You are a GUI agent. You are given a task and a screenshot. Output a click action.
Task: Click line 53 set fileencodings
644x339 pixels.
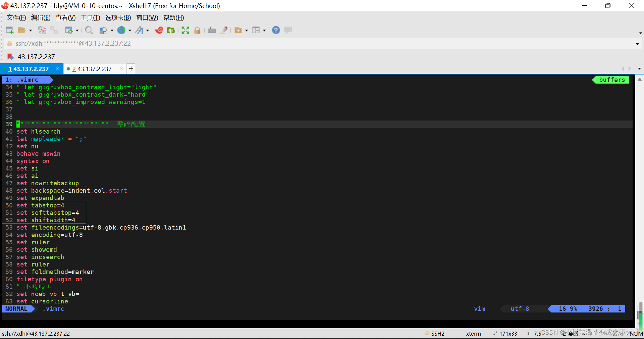(x=101, y=228)
